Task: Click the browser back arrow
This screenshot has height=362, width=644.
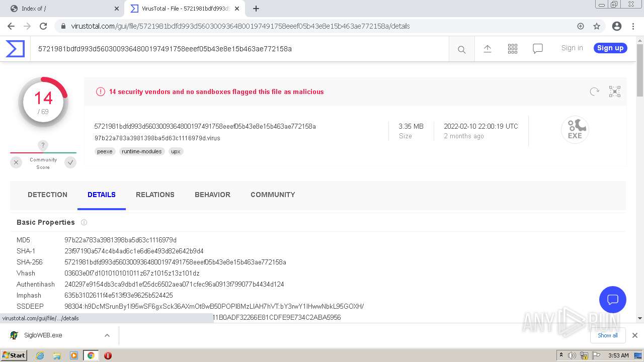Action: pos(11,26)
